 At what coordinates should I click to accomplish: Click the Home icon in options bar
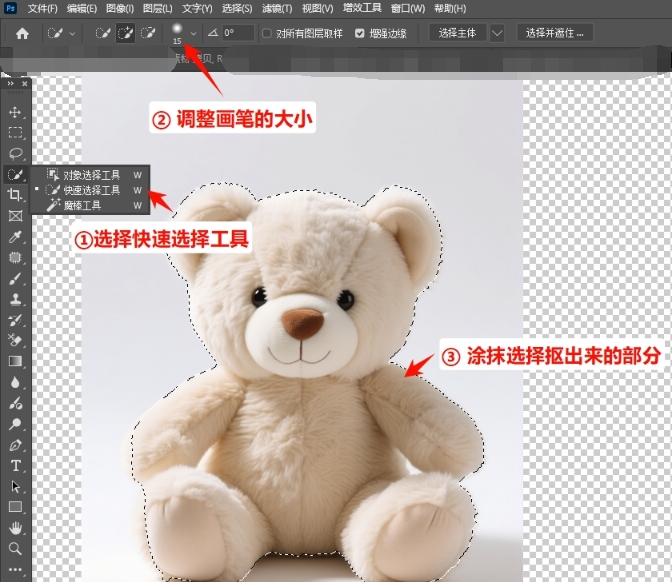coord(22,33)
